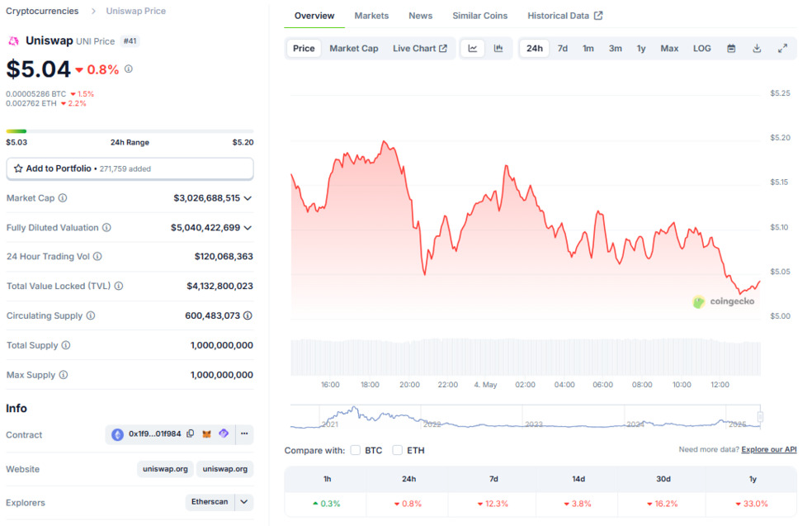Click the Cryptocurrencies breadcrumb link
The image size is (812, 526).
[42, 11]
